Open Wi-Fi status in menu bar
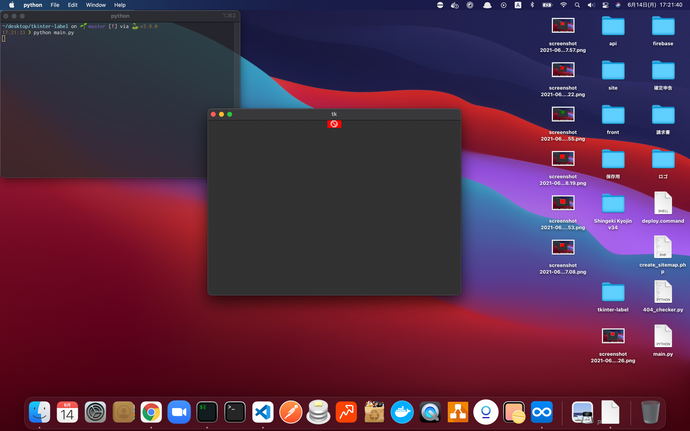Screen dimensions: 690x431 click(x=563, y=5)
